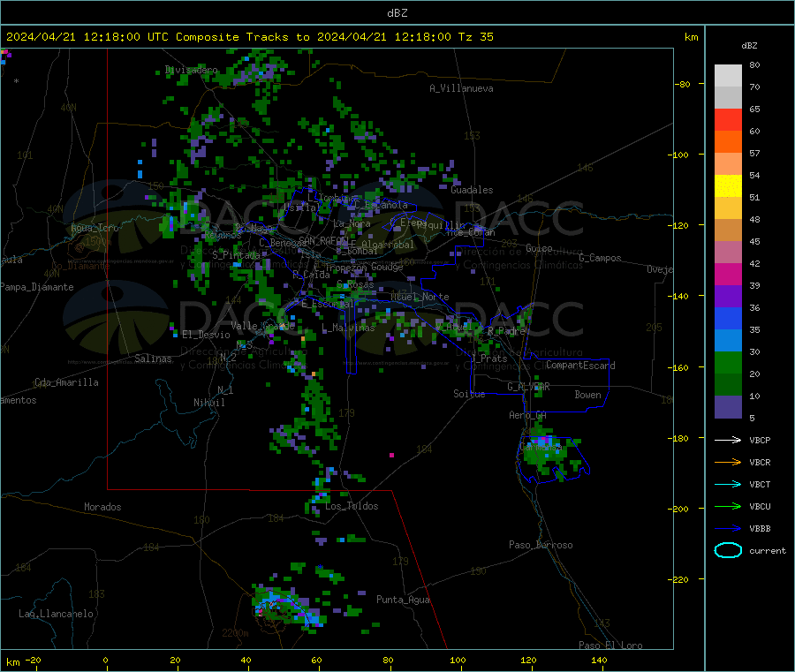Select the light gray 70–80 dBZ swatch
The height and width of the screenshot is (672, 795).
coord(728,76)
